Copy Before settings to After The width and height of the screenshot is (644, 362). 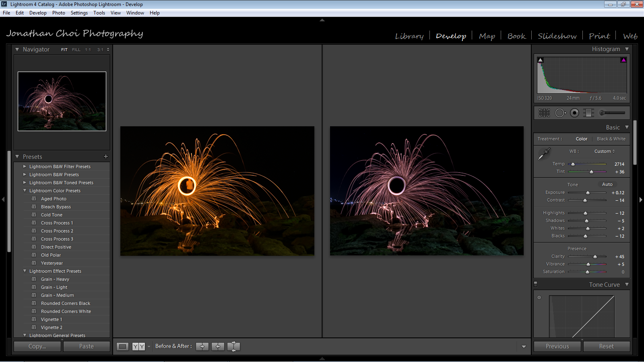coord(202,346)
